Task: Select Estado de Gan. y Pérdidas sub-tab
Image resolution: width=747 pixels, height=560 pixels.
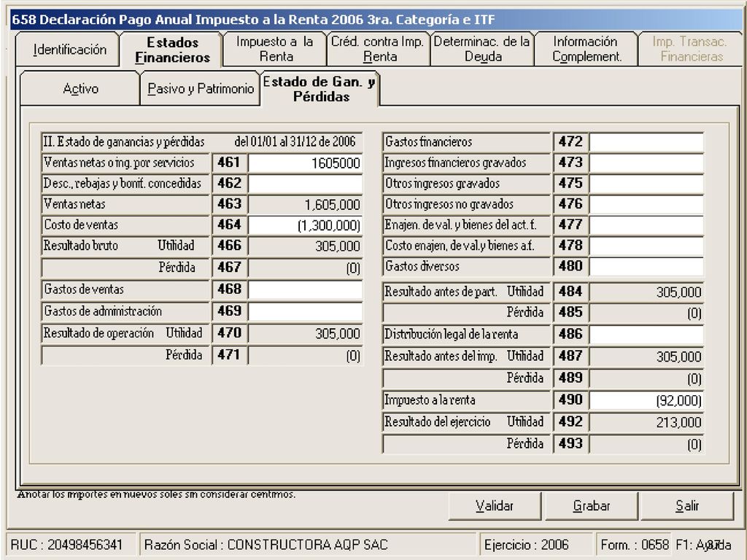Action: pos(320,88)
